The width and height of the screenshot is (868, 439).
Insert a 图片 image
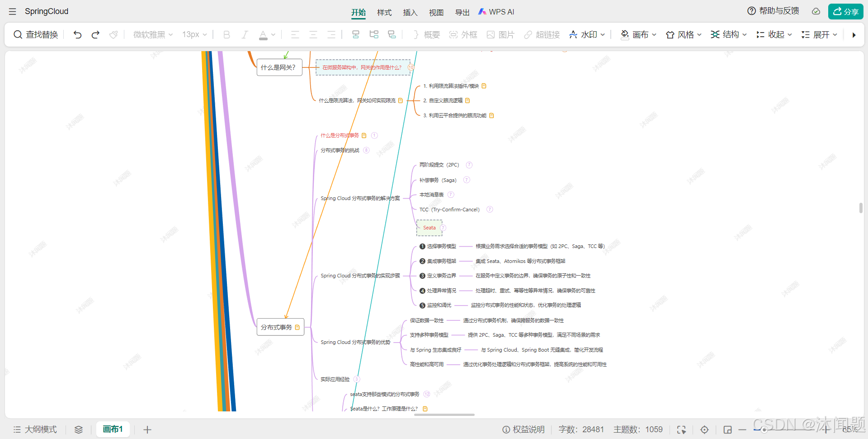500,35
